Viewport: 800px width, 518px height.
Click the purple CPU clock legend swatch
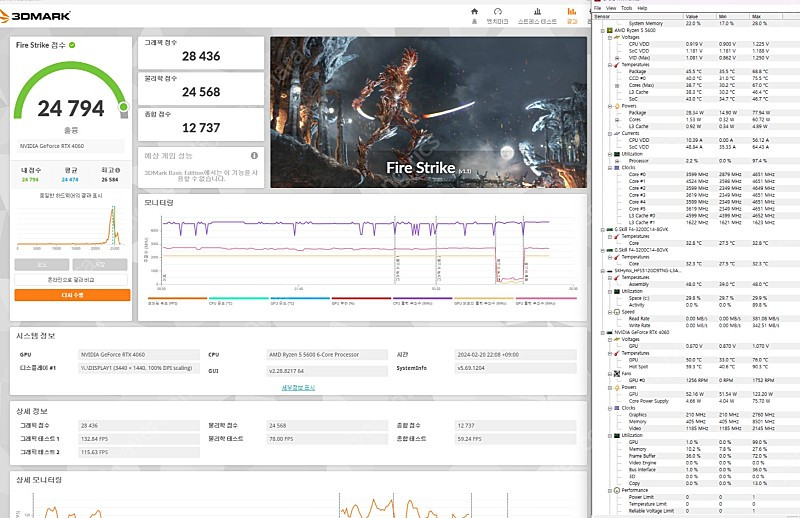422,298
